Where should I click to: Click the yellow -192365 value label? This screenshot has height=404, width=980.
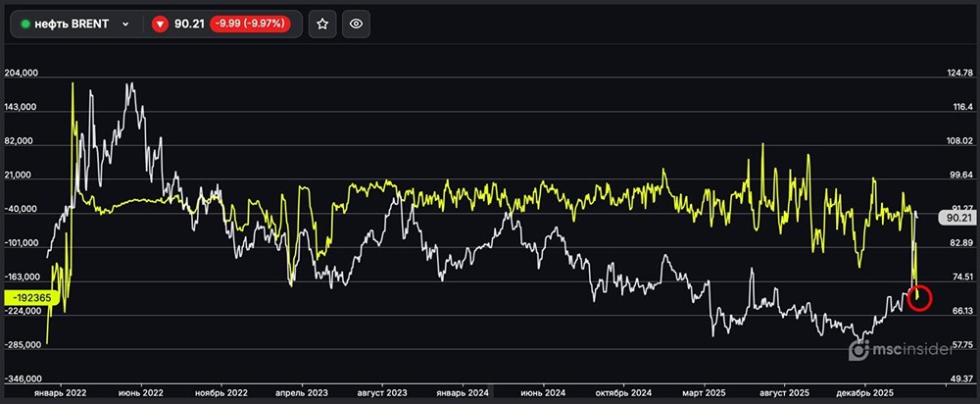click(x=31, y=298)
